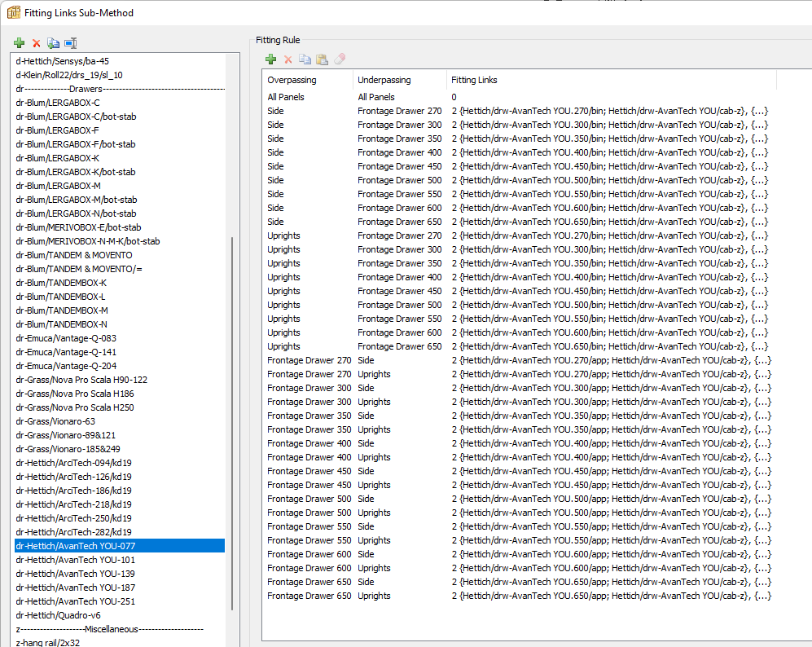Screen dimensions: 812x647
Task: Click the Fitting Links column header
Action: pos(611,80)
